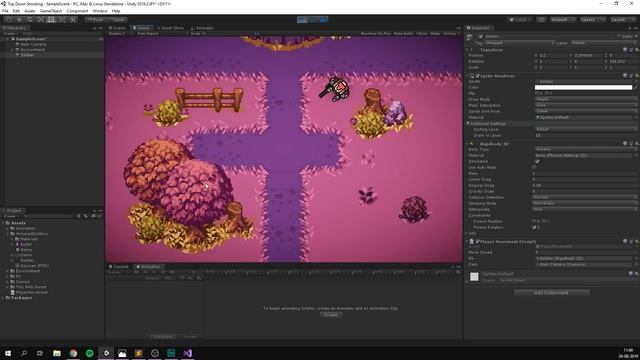
Task: Switch to the Animator tab
Action: tap(202, 28)
